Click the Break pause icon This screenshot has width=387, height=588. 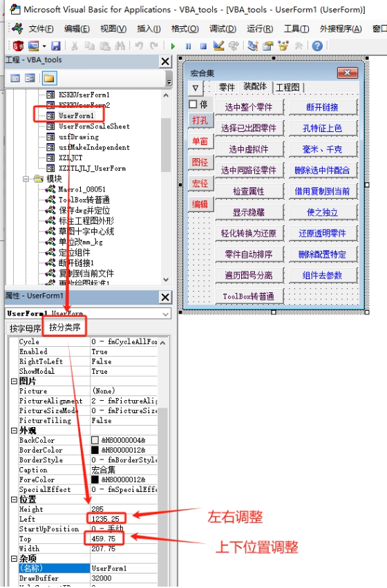(x=188, y=46)
